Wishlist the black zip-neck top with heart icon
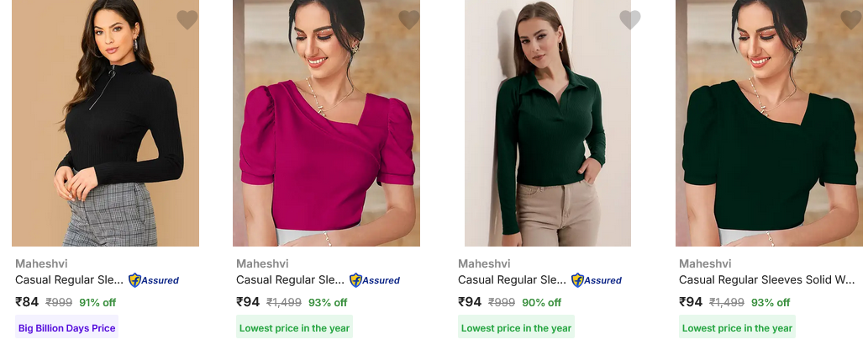This screenshot has height=345, width=868. [x=187, y=19]
